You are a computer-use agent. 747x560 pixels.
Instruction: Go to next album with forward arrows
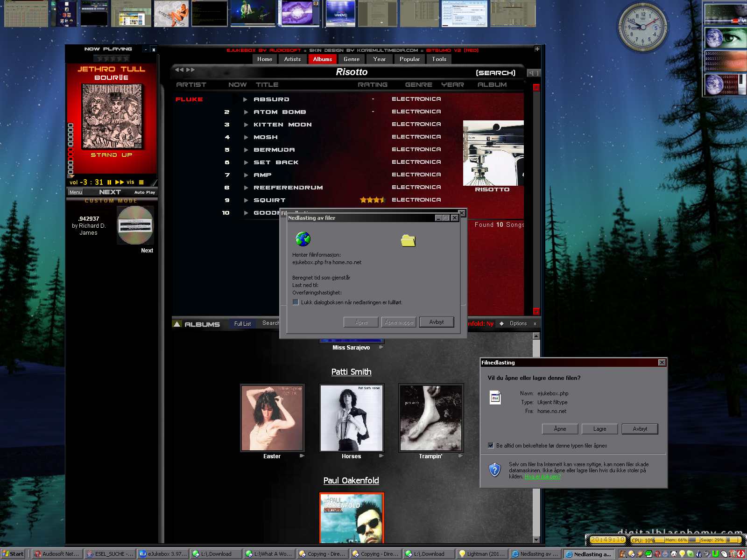point(190,70)
